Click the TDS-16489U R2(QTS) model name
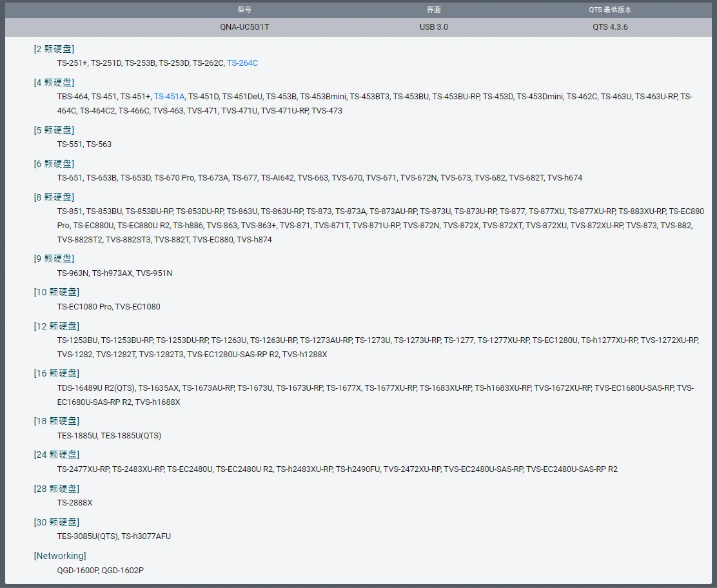The height and width of the screenshot is (588, 717). tap(96, 388)
